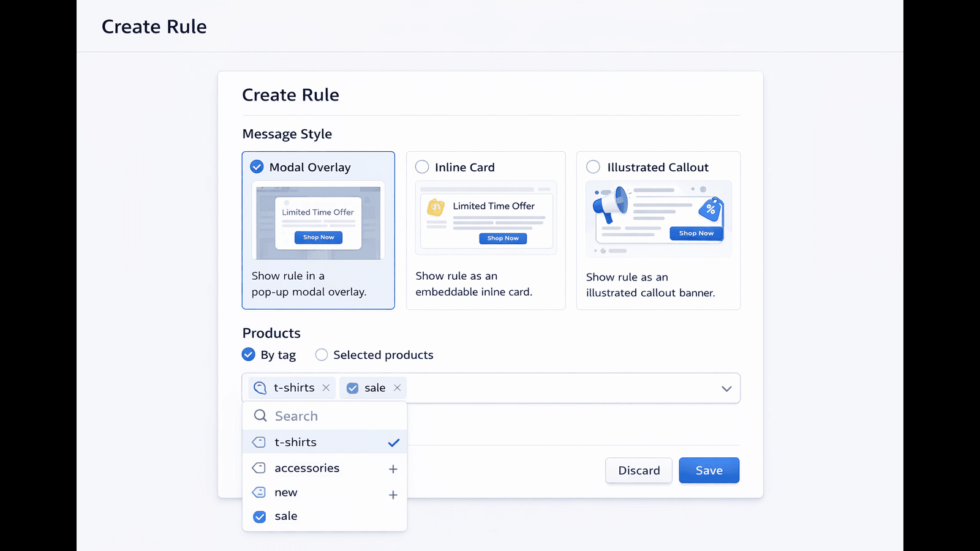Add the accessories tag with its plus icon
The height and width of the screenshot is (551, 980).
[x=393, y=469]
